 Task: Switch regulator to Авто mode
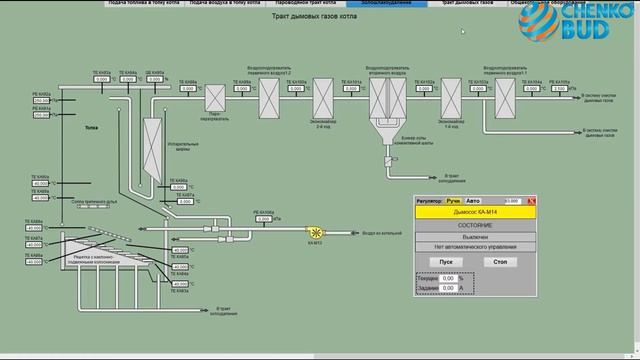[473, 201]
